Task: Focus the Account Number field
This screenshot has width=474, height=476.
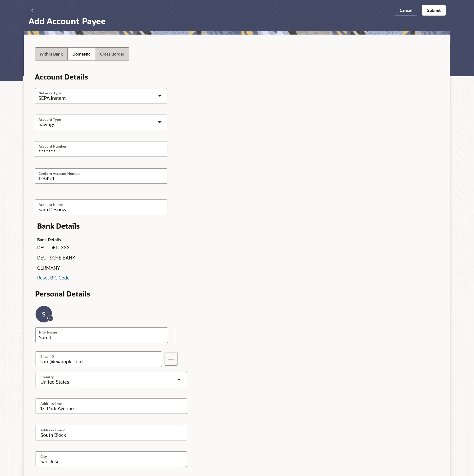Action: [101, 149]
